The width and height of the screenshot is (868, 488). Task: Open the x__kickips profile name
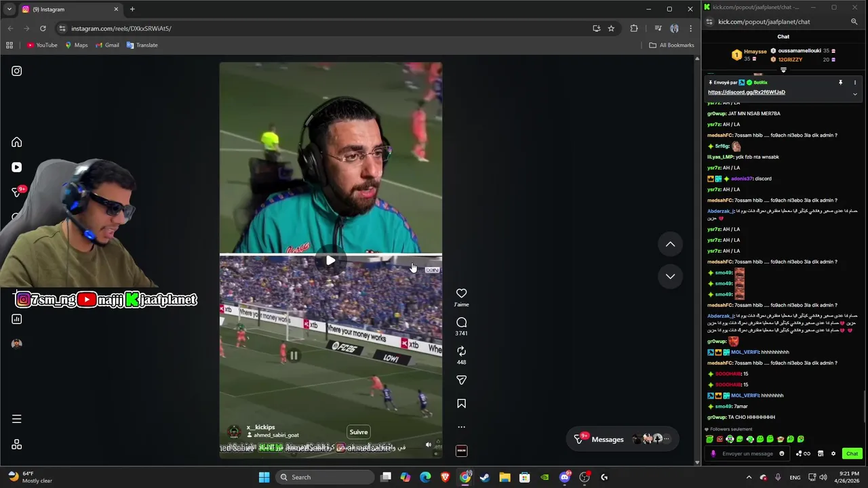260,428
